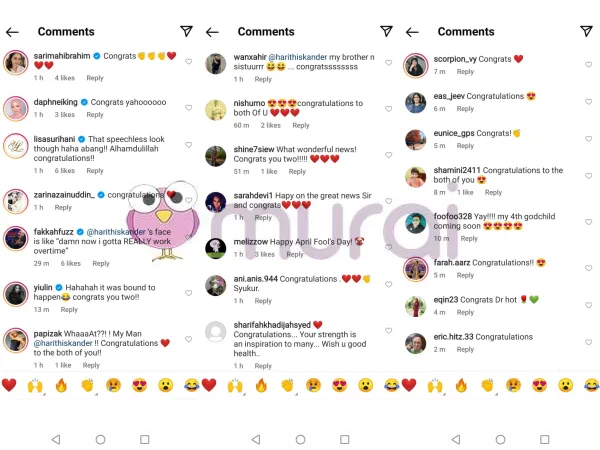Viewport: 600px width, 450px height.
Task: Reply to lisasurihani's comment
Action: tap(95, 171)
